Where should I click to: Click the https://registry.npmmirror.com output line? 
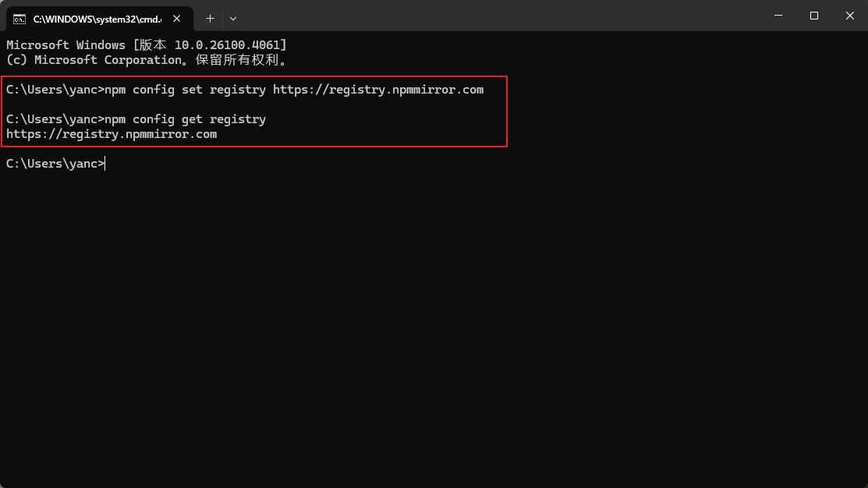coord(112,134)
